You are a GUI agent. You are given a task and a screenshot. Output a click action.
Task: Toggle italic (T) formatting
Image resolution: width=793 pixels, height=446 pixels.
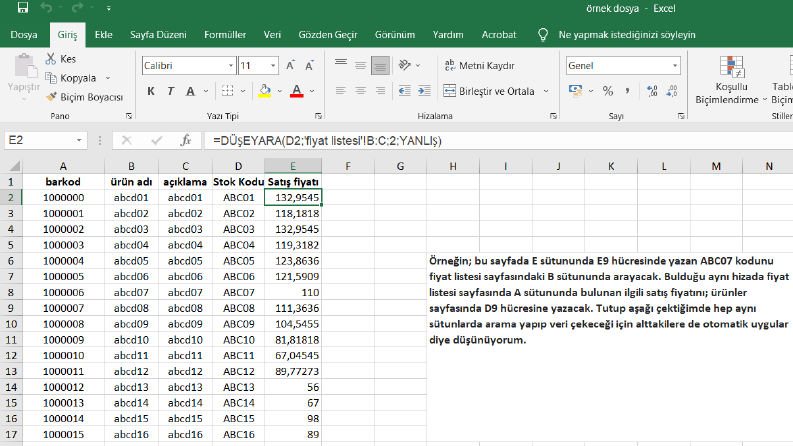[x=170, y=92]
